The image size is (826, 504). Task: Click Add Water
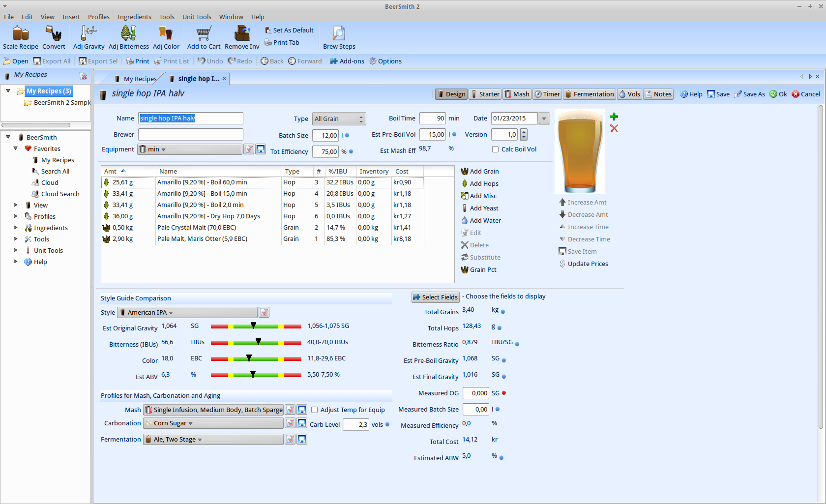[481, 220]
